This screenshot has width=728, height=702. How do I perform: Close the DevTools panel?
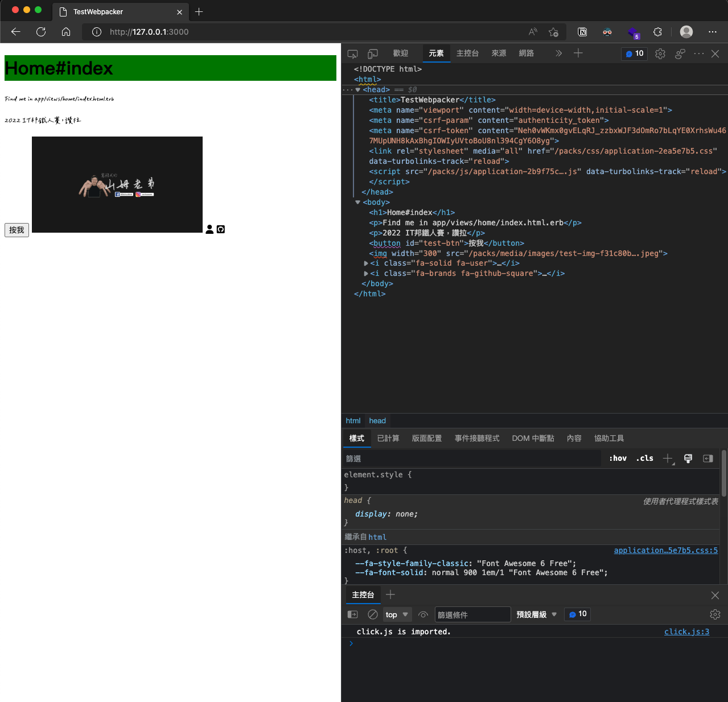715,53
